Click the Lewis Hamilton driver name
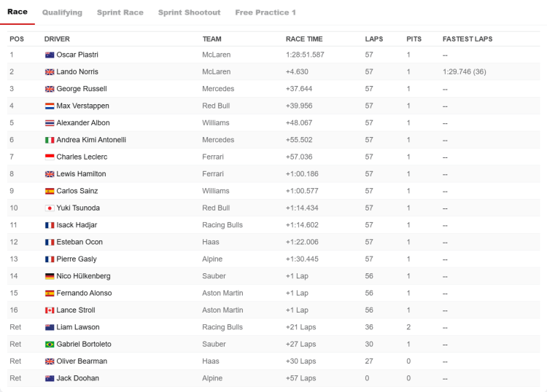547x392 pixels. [x=81, y=174]
